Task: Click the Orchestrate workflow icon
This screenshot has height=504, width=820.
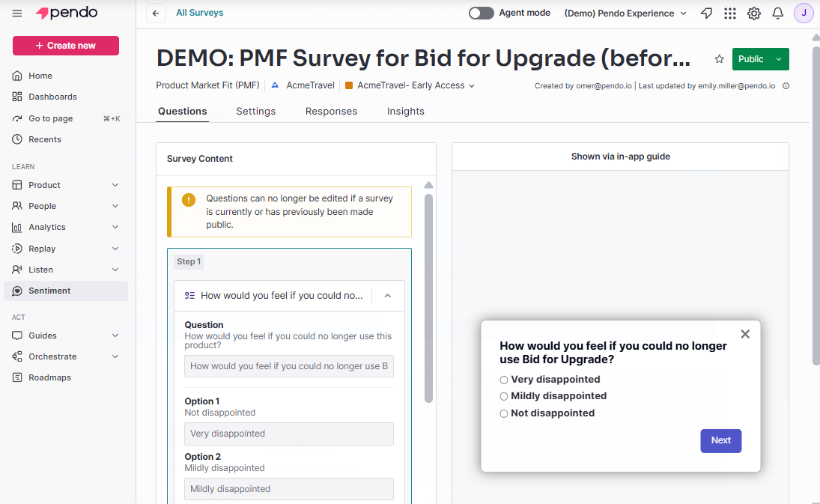Action: (17, 356)
